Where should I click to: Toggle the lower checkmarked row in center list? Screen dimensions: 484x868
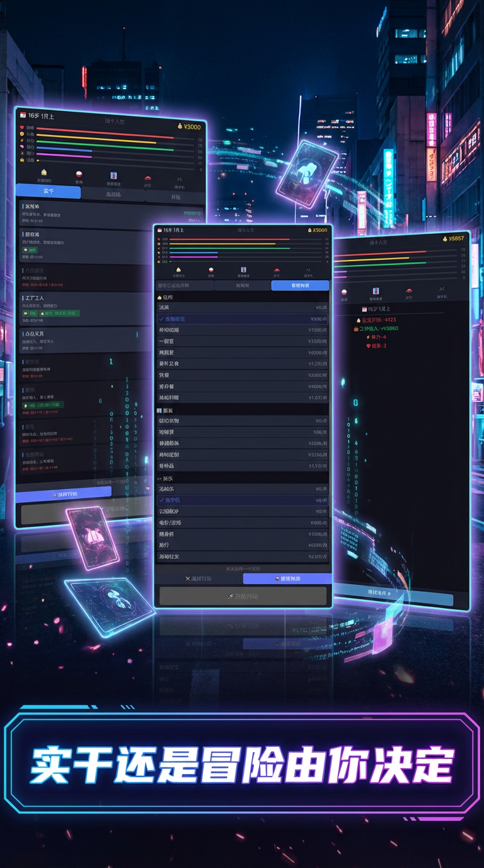pyautogui.click(x=243, y=500)
